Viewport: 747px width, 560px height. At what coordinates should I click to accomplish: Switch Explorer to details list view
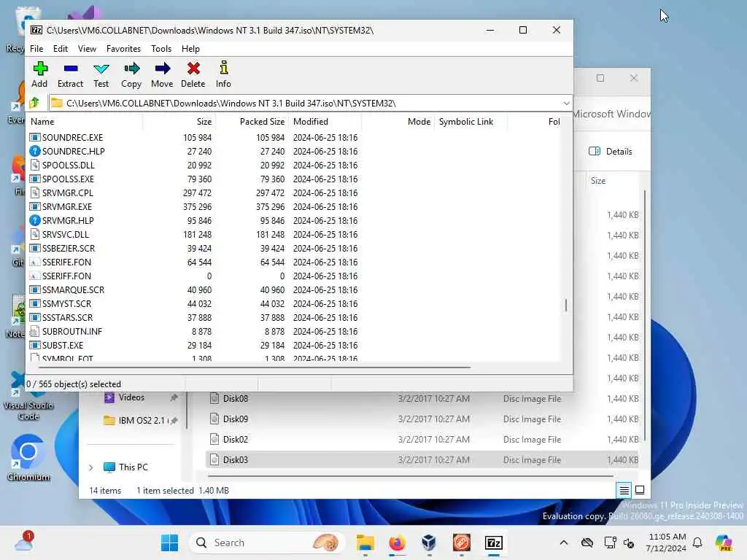click(x=624, y=490)
